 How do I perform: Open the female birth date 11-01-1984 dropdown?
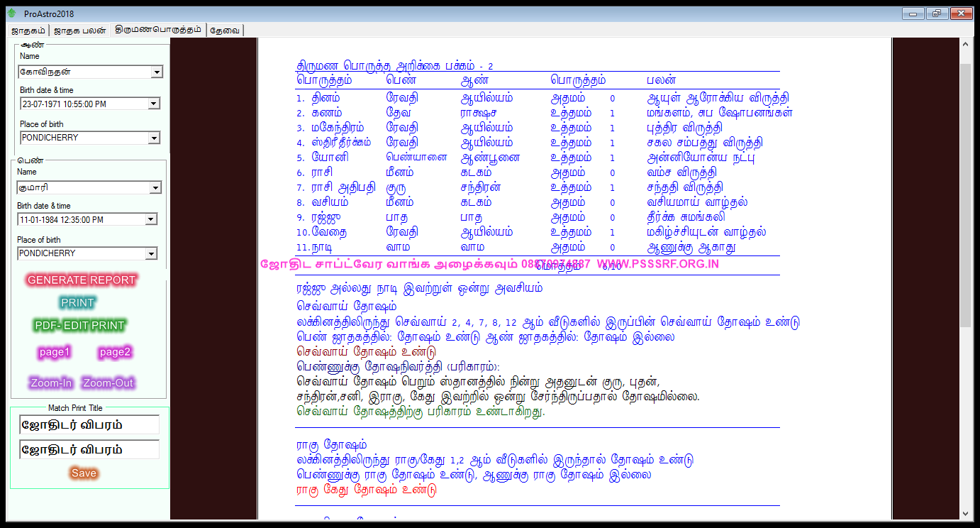151,219
